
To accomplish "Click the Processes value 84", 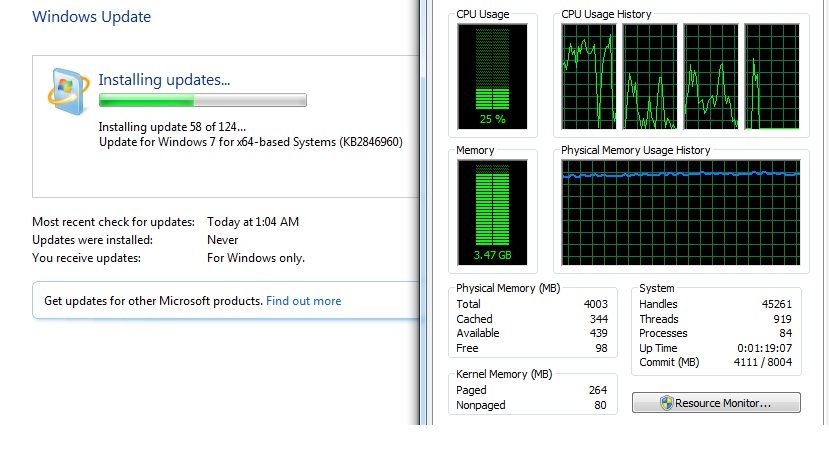I will click(x=786, y=333).
